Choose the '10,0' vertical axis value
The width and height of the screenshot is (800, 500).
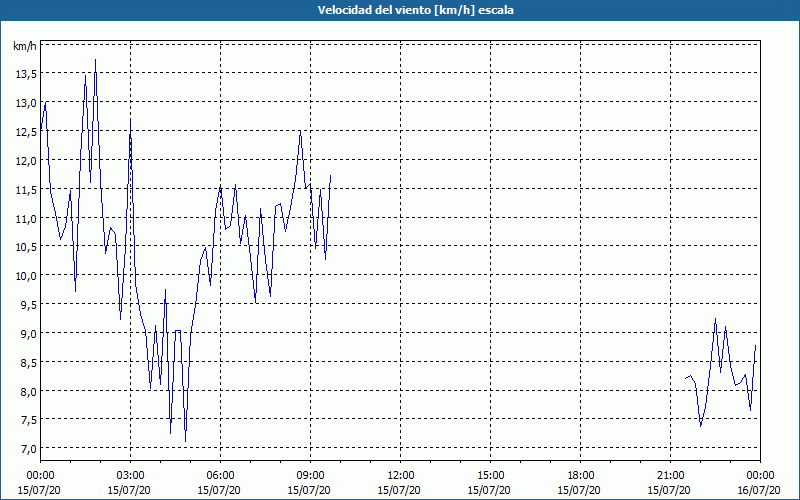click(x=26, y=276)
